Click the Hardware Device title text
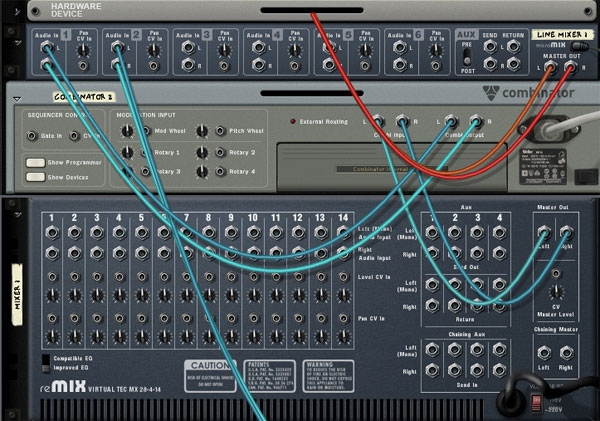 click(76, 10)
